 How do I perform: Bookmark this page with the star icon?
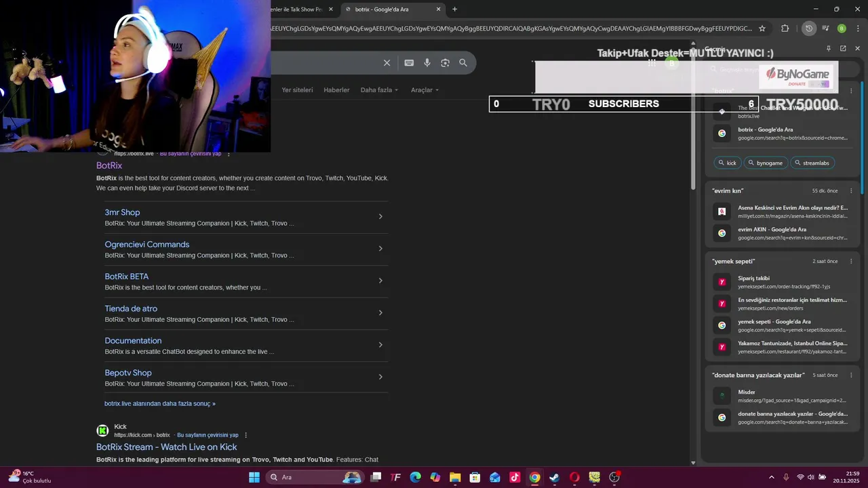(x=762, y=28)
